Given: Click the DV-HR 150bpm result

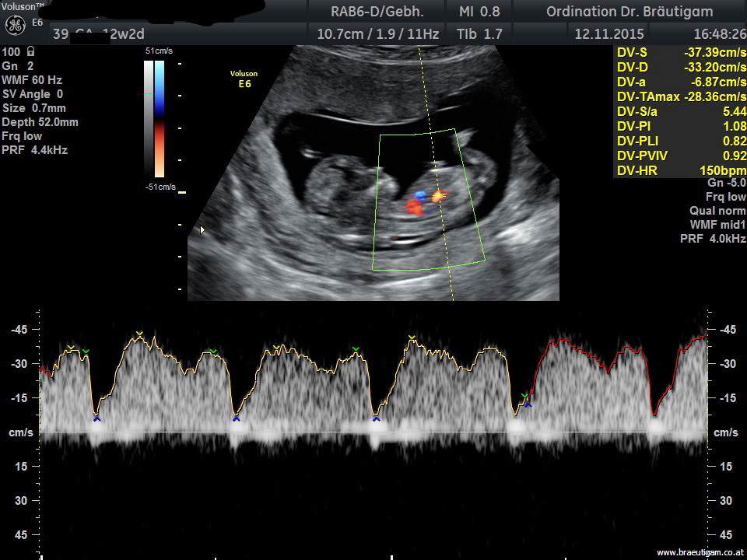Looking at the screenshot, I should click(x=723, y=170).
